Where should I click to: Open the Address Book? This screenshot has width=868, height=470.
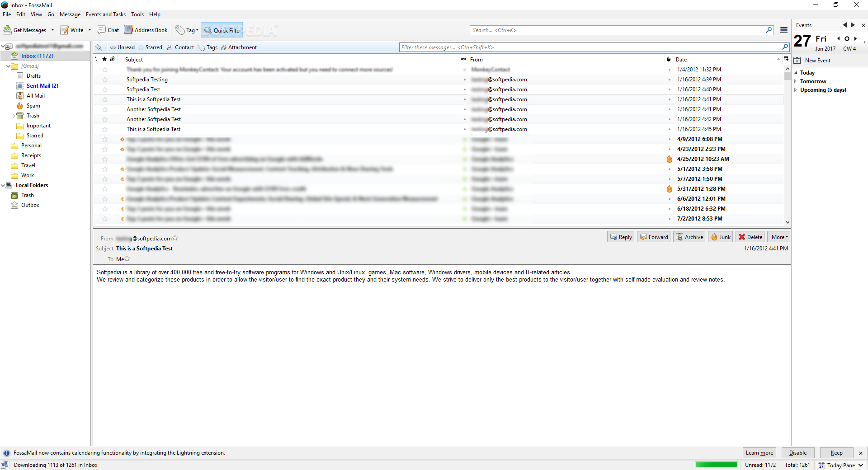tap(146, 30)
